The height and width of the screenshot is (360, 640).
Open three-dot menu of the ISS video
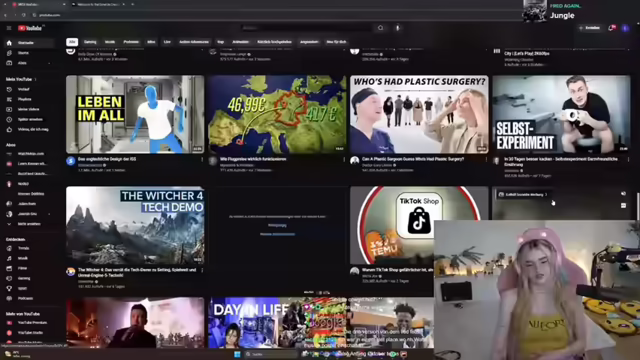202,160
